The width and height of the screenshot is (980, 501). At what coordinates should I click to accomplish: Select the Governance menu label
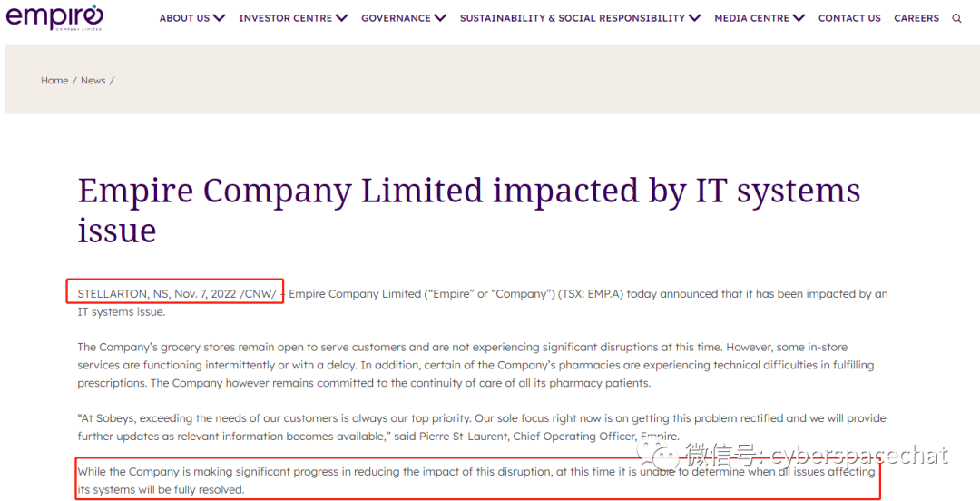pos(396,18)
